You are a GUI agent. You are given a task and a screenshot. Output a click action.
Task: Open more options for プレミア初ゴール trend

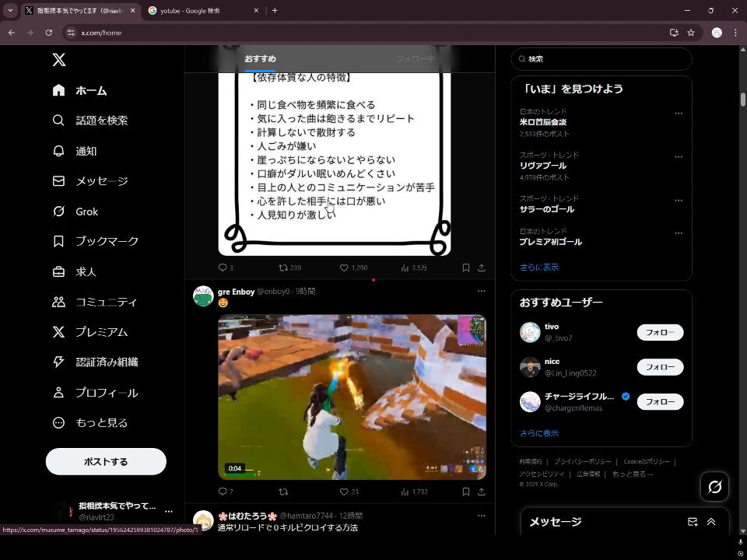coord(679,233)
